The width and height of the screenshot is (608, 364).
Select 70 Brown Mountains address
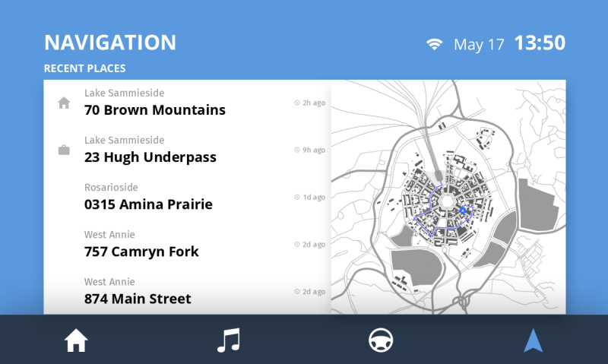(x=155, y=110)
